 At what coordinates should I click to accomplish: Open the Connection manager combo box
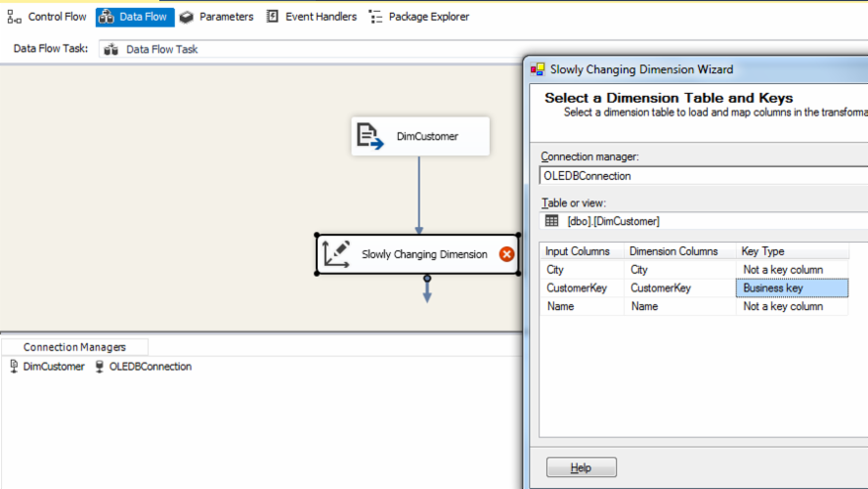[x=702, y=176]
